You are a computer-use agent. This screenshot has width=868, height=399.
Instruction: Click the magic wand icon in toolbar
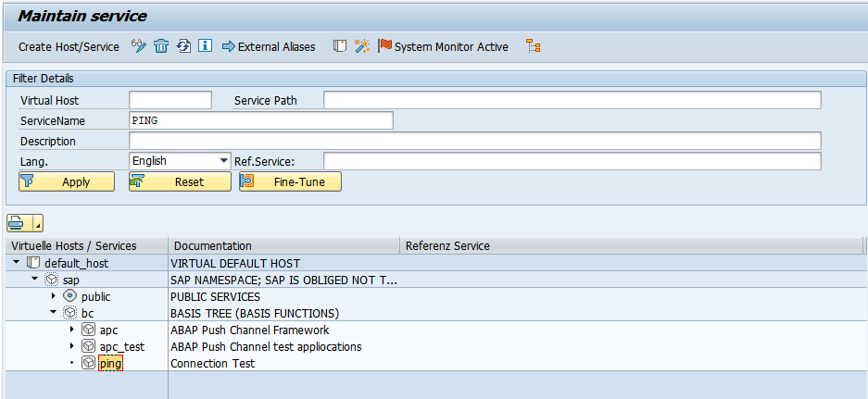click(362, 46)
